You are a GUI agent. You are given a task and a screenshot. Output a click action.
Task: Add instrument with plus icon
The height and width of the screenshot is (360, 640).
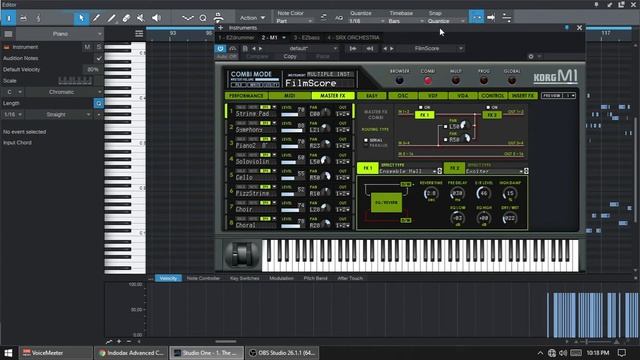[x=221, y=28]
